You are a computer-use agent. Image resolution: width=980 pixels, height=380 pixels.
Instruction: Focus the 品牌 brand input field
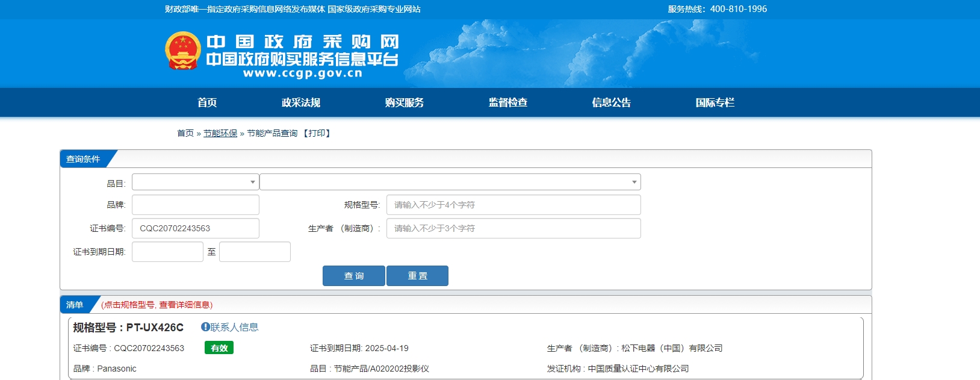tap(195, 205)
